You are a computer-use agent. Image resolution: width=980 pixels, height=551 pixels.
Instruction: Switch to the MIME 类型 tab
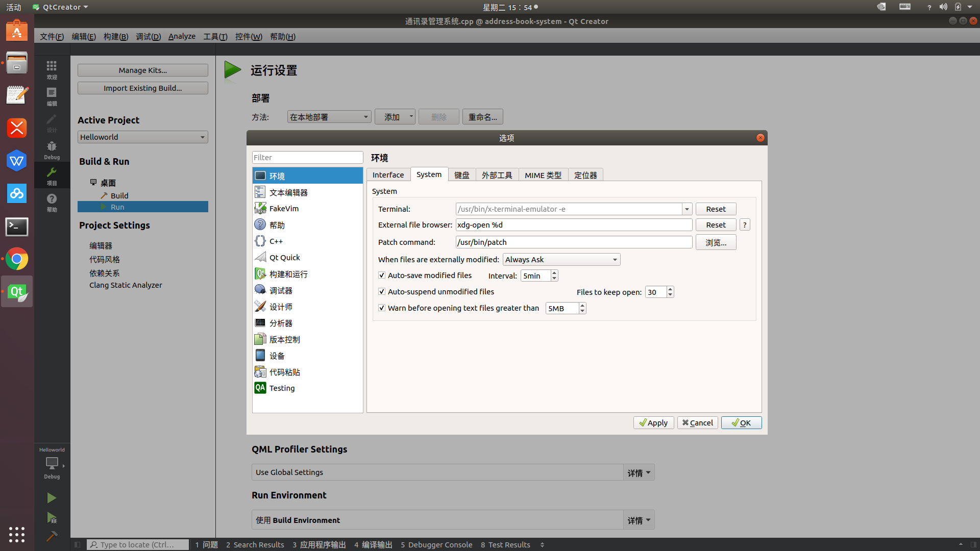pos(543,175)
